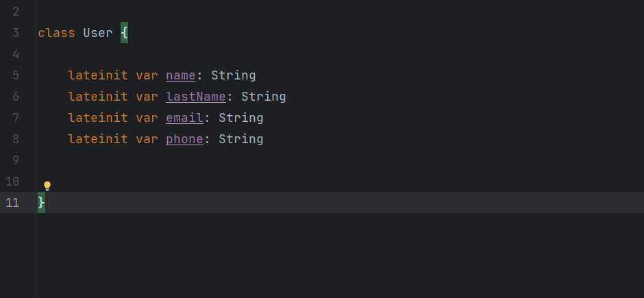Click line number 5 in the gutter
Screen dimensions: 644x298
tap(16, 75)
